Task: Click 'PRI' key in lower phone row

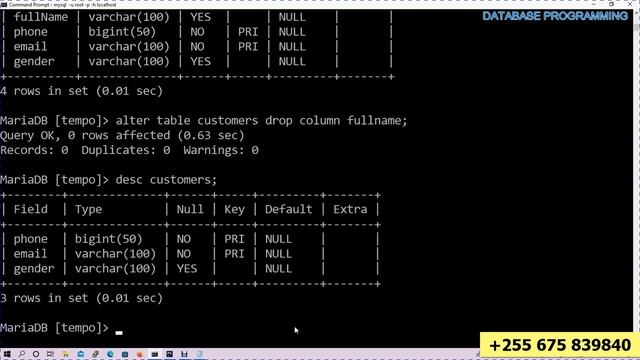Action: [x=234, y=239]
